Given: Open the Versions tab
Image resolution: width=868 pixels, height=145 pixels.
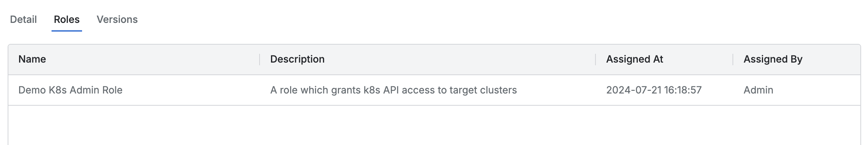Looking at the screenshot, I should (x=117, y=19).
